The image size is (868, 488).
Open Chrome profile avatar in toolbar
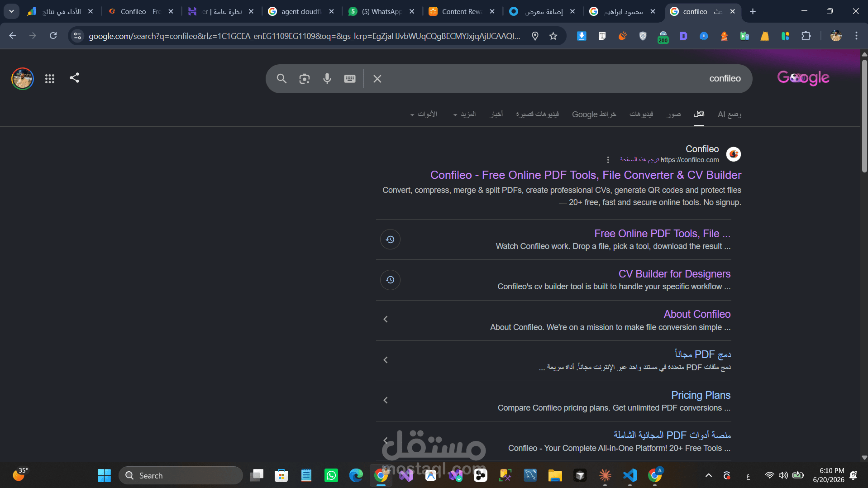pos(836,36)
